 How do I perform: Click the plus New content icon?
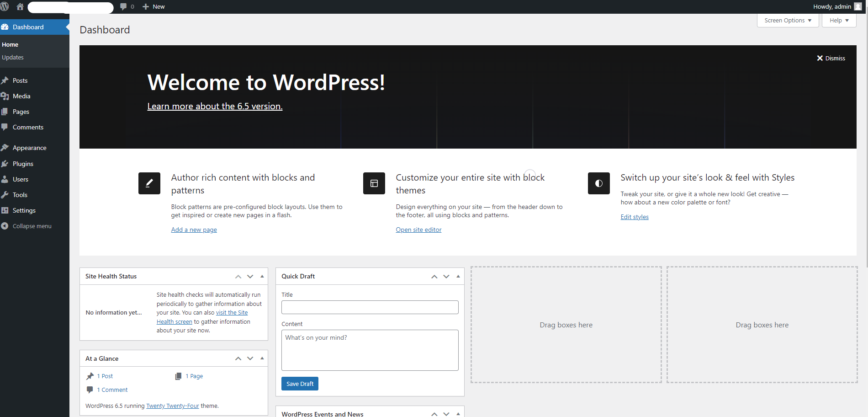click(146, 6)
